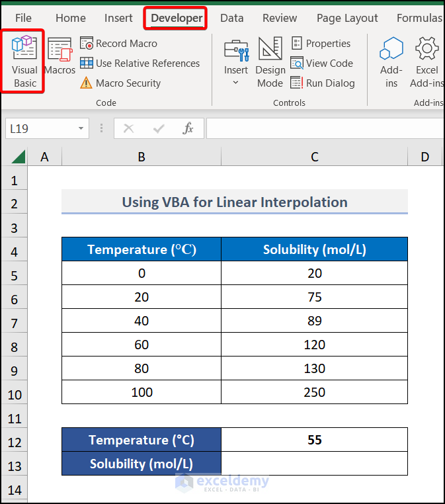
Task: Switch to the Data tab
Action: (x=231, y=18)
